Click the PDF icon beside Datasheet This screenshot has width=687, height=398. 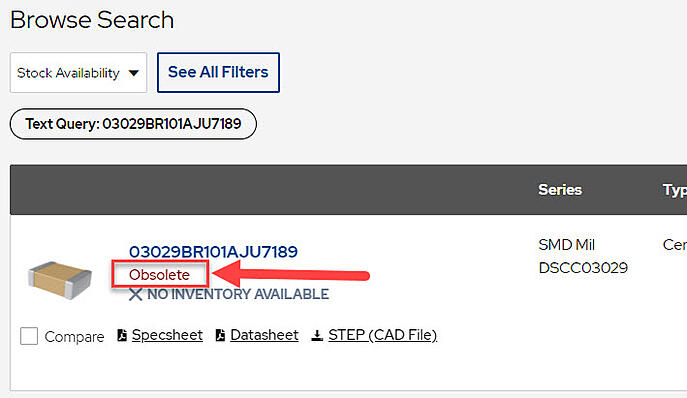click(x=220, y=335)
